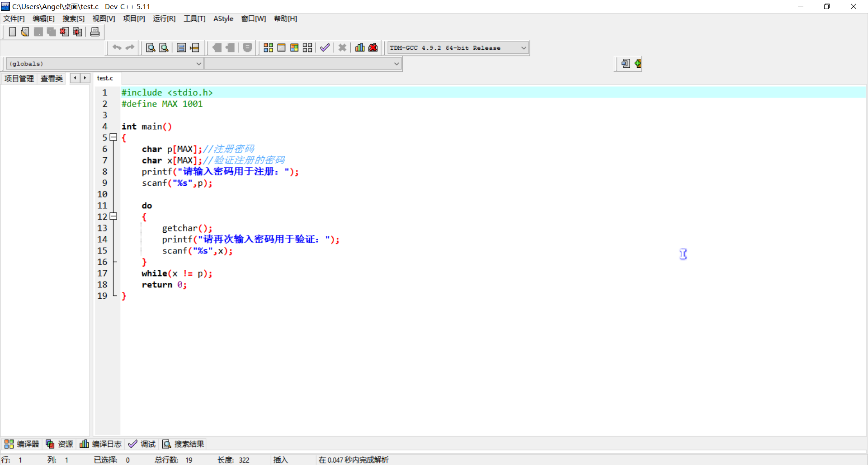
Task: Go to line number icon
Action: pos(195,47)
